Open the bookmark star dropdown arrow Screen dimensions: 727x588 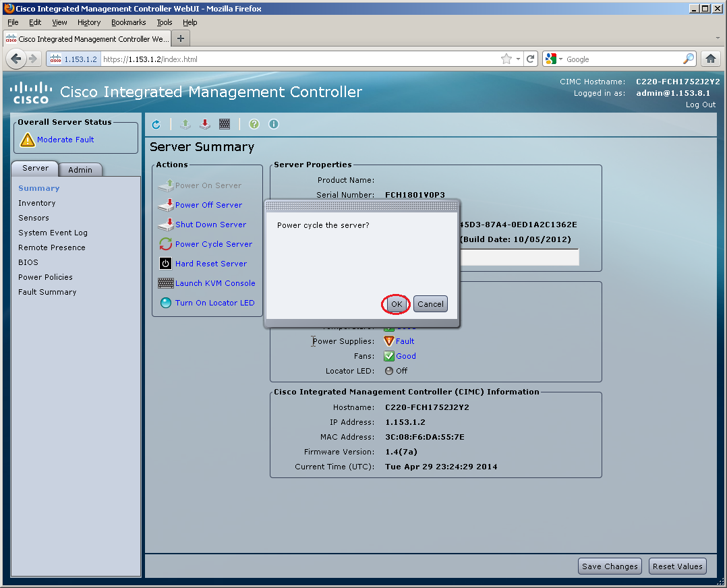pos(518,59)
